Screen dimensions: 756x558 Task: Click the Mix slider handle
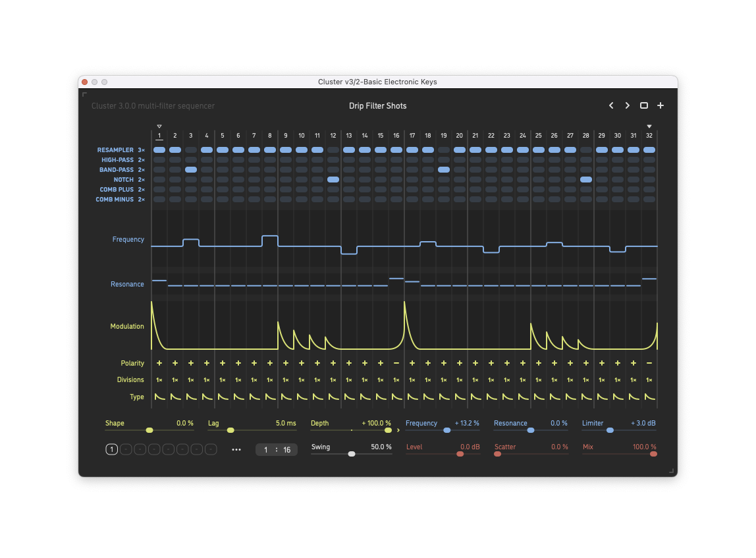pos(653,454)
